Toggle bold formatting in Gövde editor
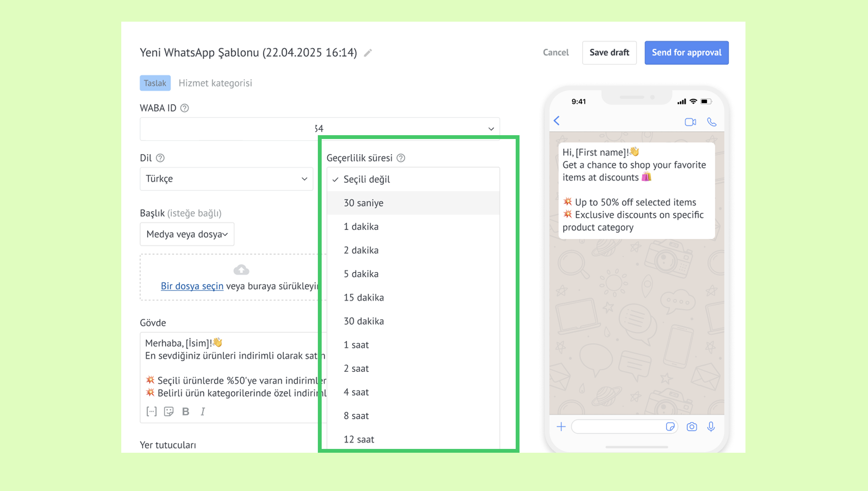868x491 pixels. coord(186,411)
